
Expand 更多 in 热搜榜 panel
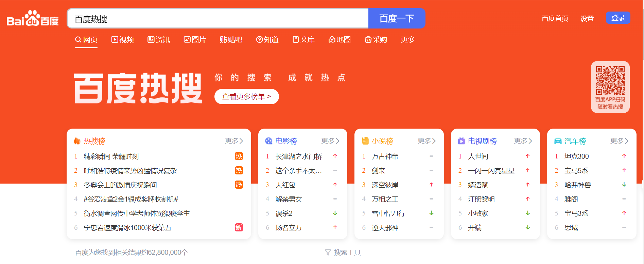tap(234, 141)
